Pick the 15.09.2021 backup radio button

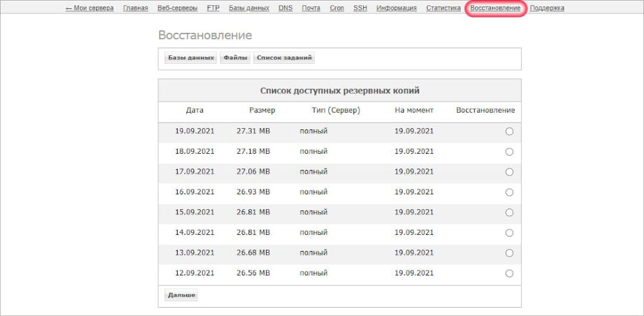tap(509, 212)
